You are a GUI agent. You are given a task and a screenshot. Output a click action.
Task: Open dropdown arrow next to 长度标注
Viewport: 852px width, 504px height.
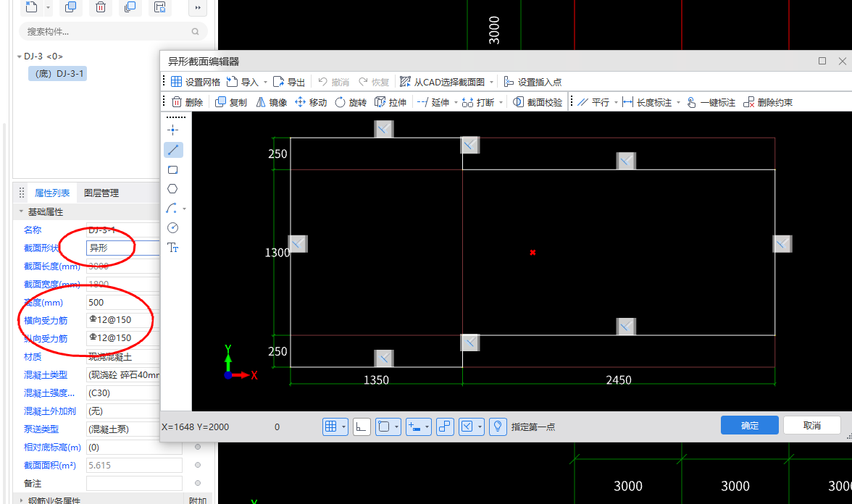679,102
